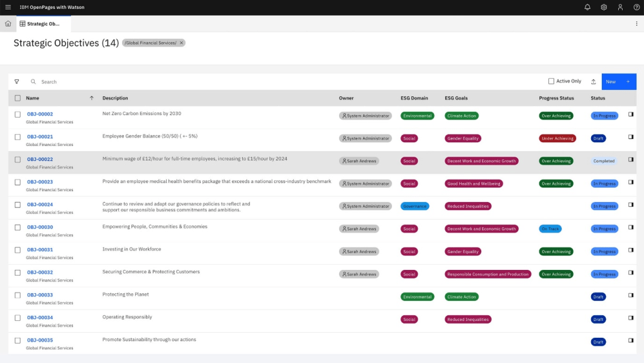Check the checkbox for OBJ-00021
Image resolution: width=644 pixels, height=363 pixels.
point(17,137)
